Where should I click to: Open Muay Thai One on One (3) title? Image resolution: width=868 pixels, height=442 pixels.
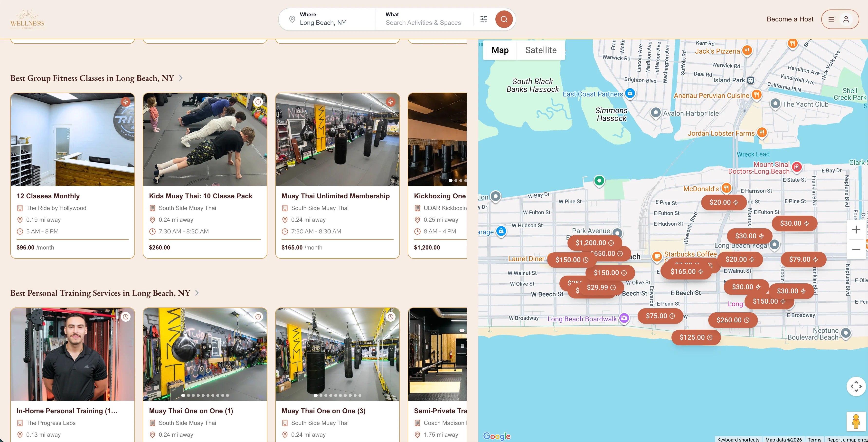click(323, 411)
